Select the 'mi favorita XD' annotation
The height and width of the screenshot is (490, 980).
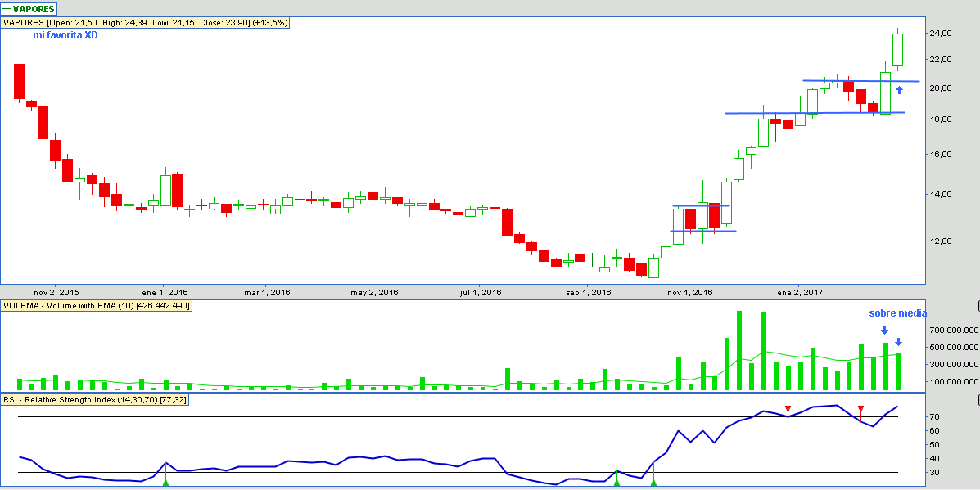point(65,35)
